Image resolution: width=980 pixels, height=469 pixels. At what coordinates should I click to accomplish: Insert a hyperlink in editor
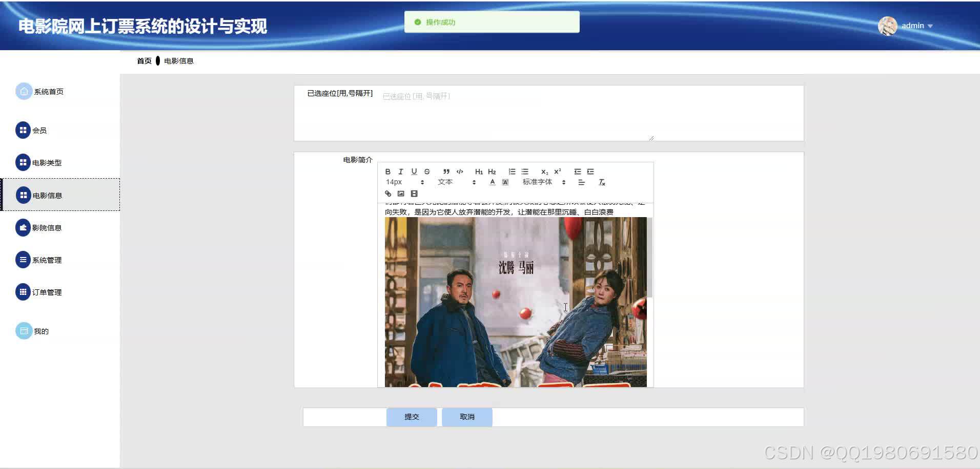pos(388,194)
